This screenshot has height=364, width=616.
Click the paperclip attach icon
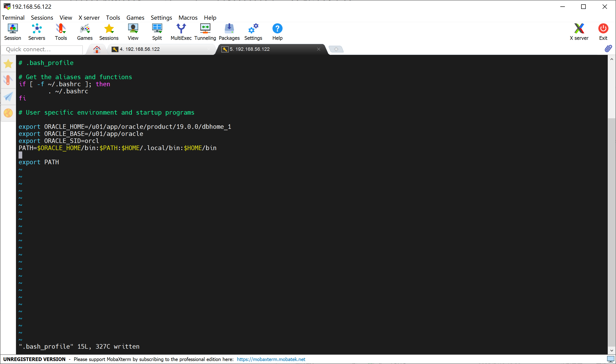click(608, 49)
